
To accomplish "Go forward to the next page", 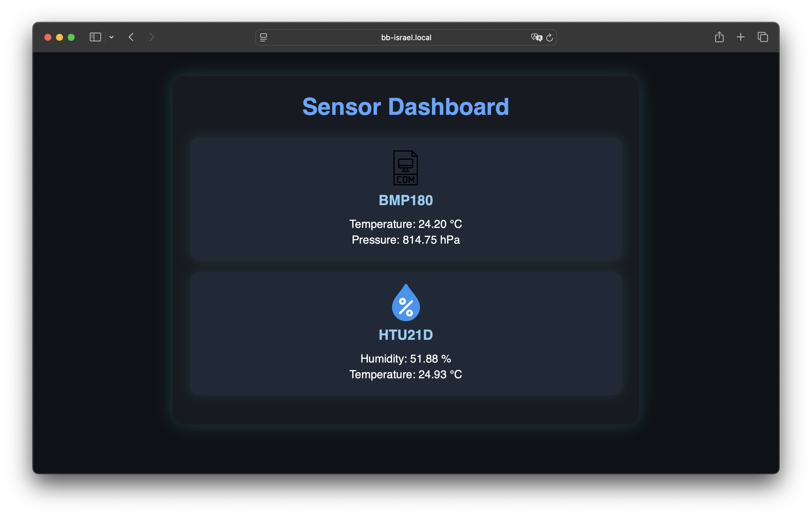I will (152, 37).
